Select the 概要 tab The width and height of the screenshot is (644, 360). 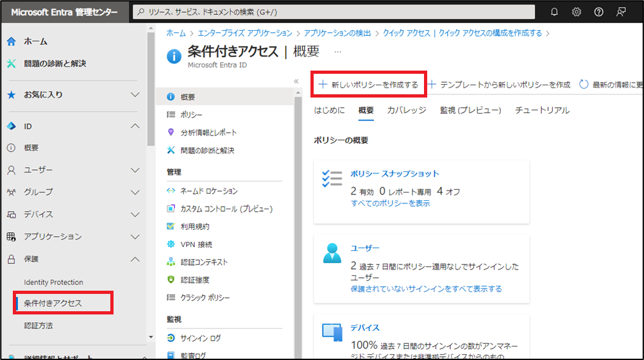pyautogui.click(x=366, y=110)
